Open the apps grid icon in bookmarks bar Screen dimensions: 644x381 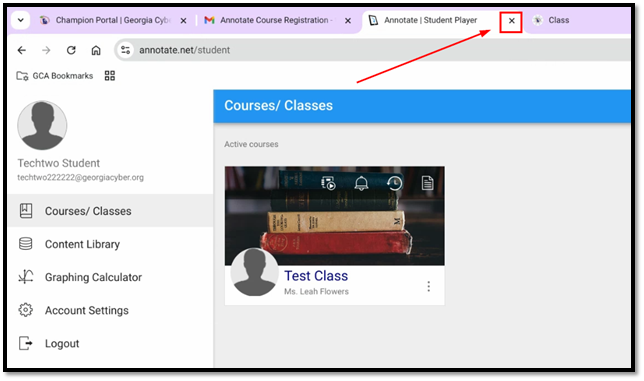click(x=110, y=76)
